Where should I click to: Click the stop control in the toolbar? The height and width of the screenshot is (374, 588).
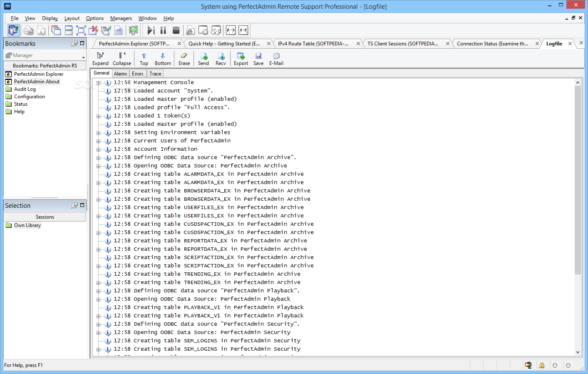(176, 30)
